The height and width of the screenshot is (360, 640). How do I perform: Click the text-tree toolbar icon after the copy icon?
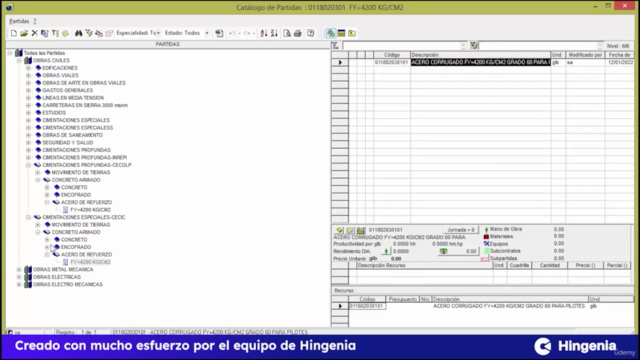tap(55, 33)
